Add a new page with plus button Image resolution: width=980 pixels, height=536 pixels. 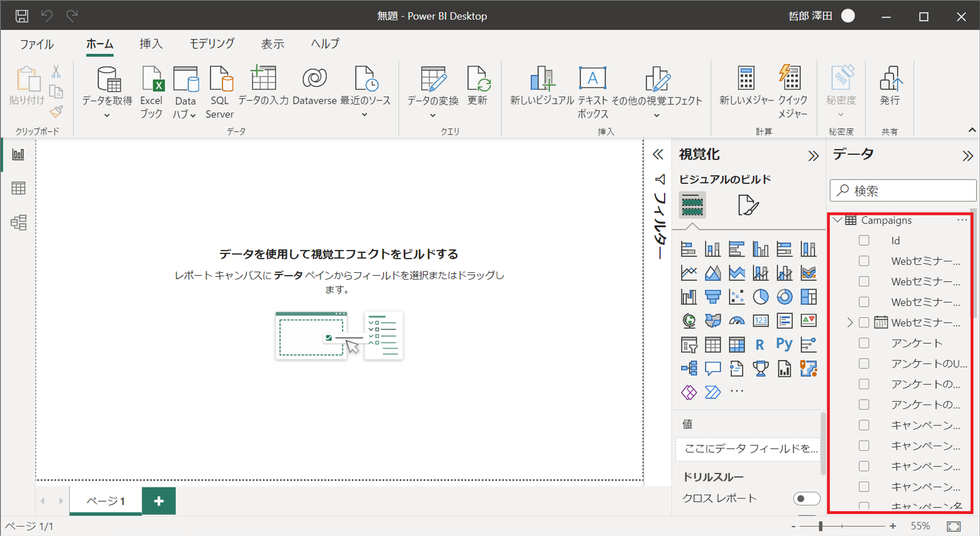click(159, 501)
